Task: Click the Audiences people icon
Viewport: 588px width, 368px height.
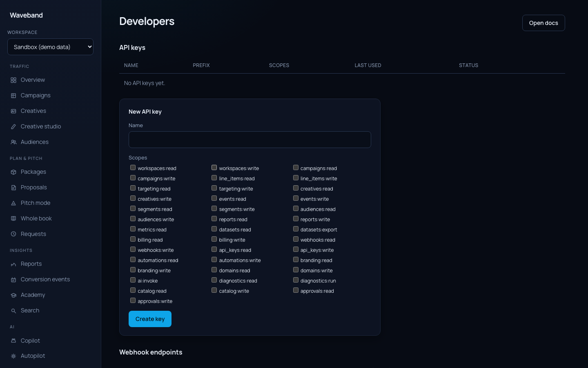Action: [13, 142]
